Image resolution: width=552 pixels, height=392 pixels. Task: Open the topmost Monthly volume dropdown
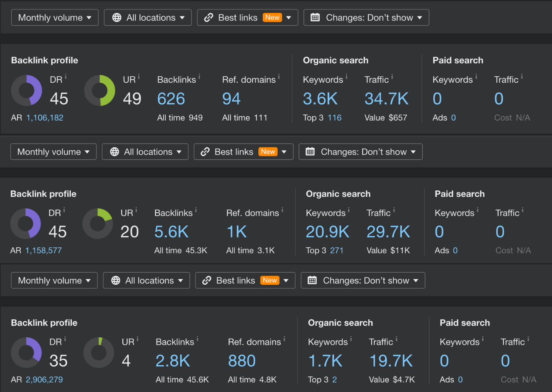pyautogui.click(x=55, y=18)
